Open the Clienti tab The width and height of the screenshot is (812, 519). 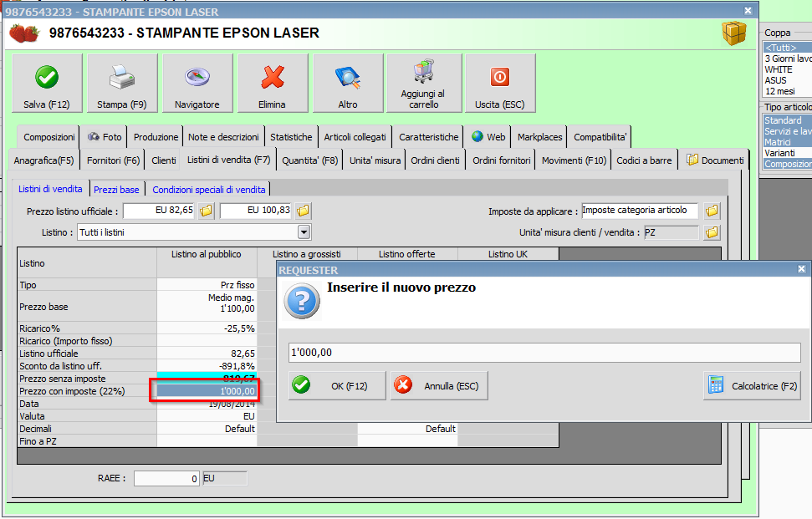coord(164,160)
